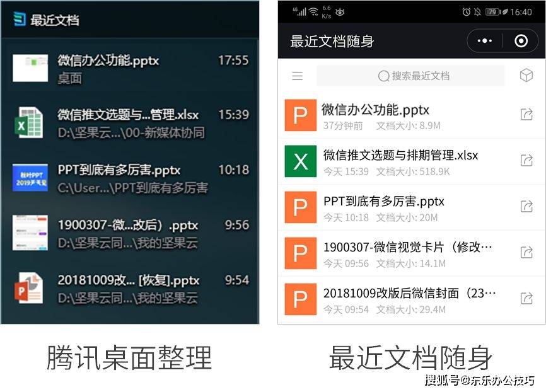Image resolution: width=546 pixels, height=392 pixels.
Task: Open the hamburger menu in 最近文档随身
Action: 298,76
